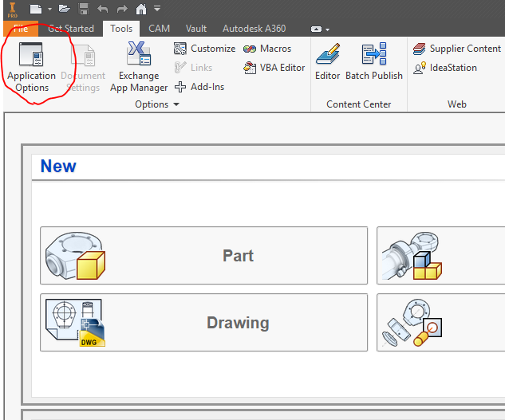Open the quick access toolbar customize dropdown
505x420 pixels.
[157, 8]
